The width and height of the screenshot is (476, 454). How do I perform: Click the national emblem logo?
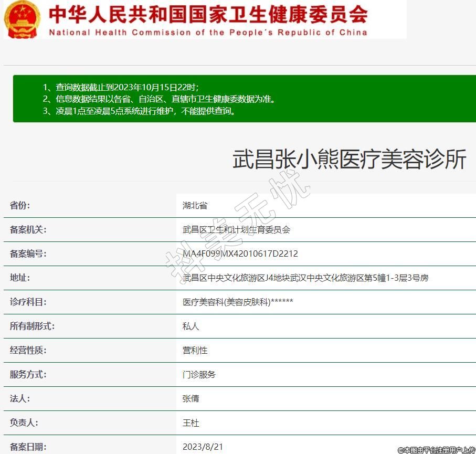coord(22,19)
